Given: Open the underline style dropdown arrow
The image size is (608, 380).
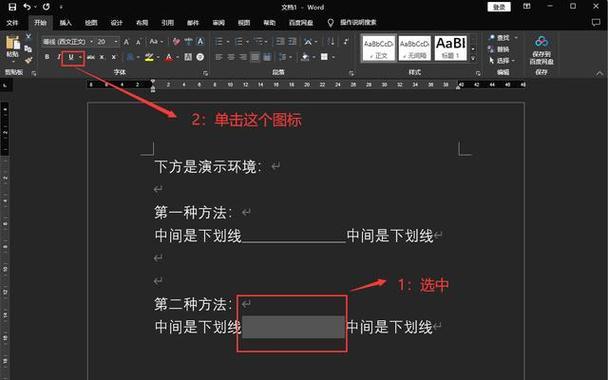Looking at the screenshot, I should point(80,57).
